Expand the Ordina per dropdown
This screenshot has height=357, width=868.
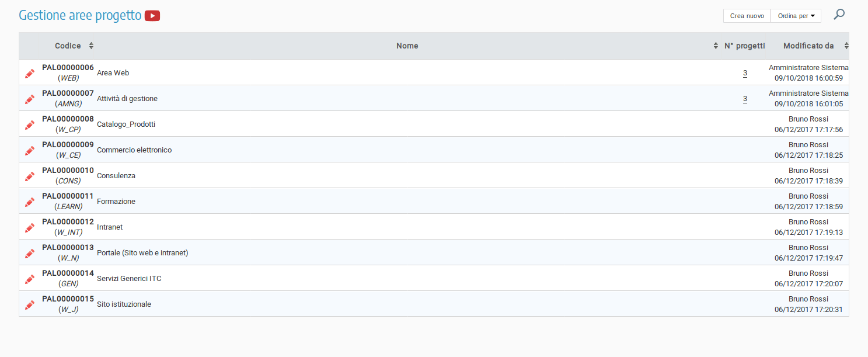pyautogui.click(x=796, y=16)
